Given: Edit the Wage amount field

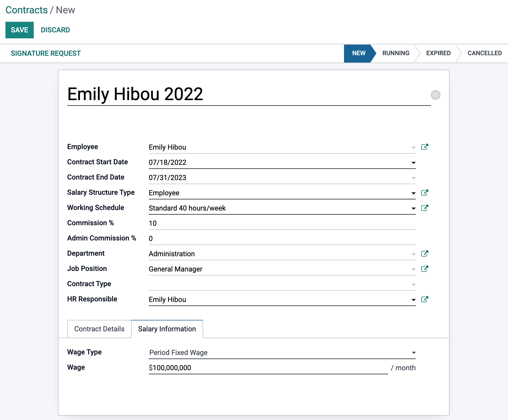Looking at the screenshot, I should tap(268, 368).
